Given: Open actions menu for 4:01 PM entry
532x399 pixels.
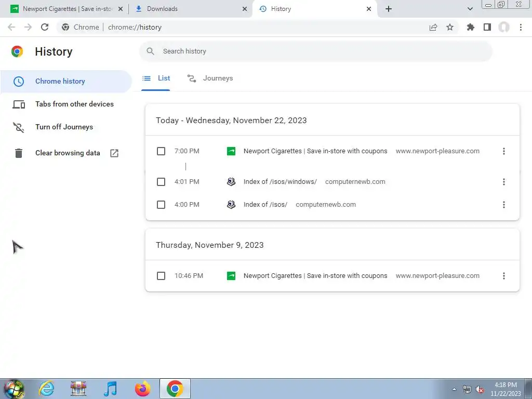Looking at the screenshot, I should click(504, 182).
